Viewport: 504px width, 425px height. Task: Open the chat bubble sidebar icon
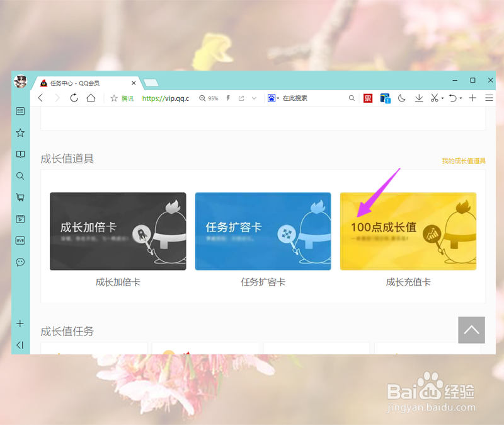click(20, 262)
